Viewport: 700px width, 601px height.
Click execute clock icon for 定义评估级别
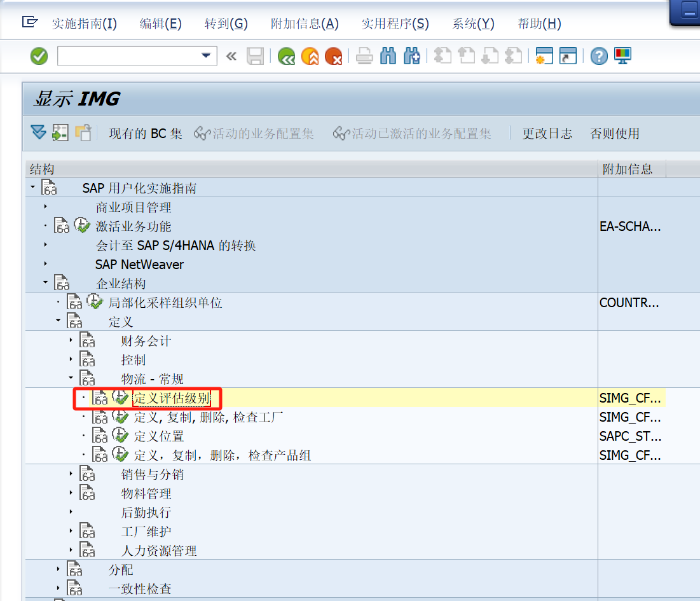tap(120, 397)
